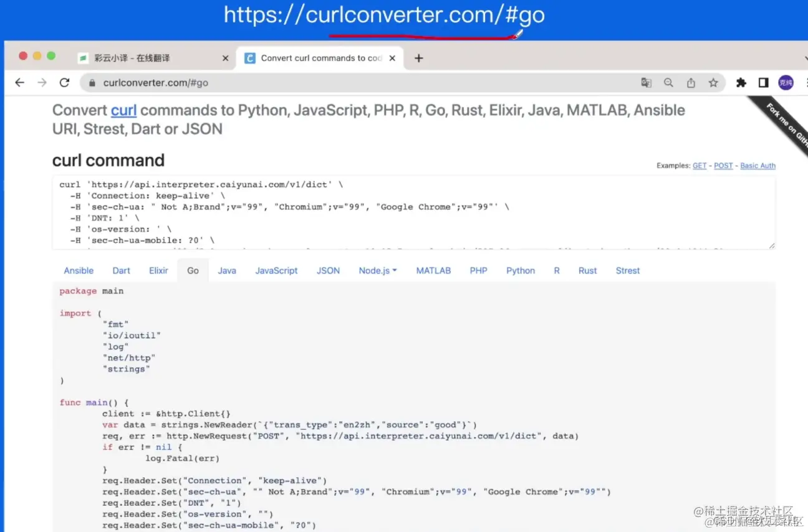Select the JavaScript language tab
The width and height of the screenshot is (808, 532).
pos(276,270)
